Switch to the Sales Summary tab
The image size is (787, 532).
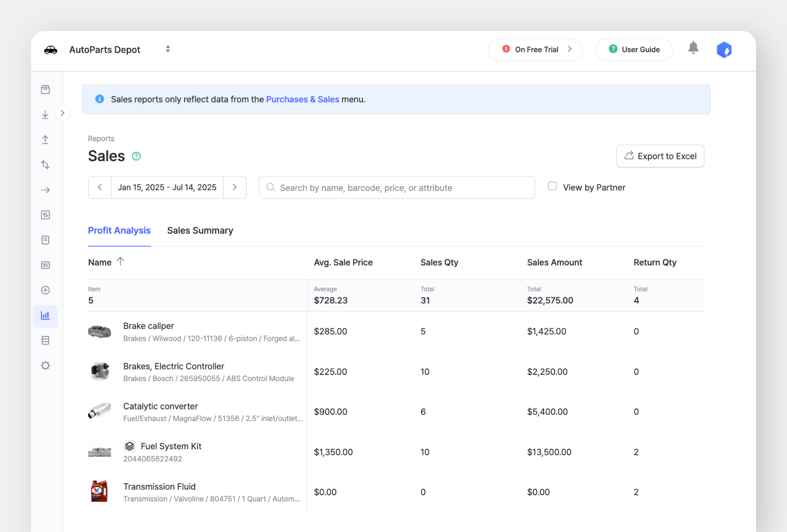200,230
